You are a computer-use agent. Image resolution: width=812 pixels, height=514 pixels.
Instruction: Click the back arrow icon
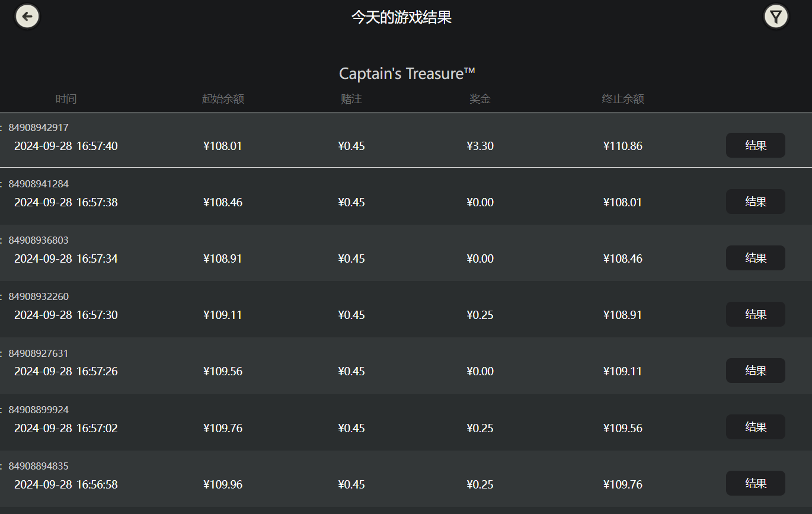27,16
